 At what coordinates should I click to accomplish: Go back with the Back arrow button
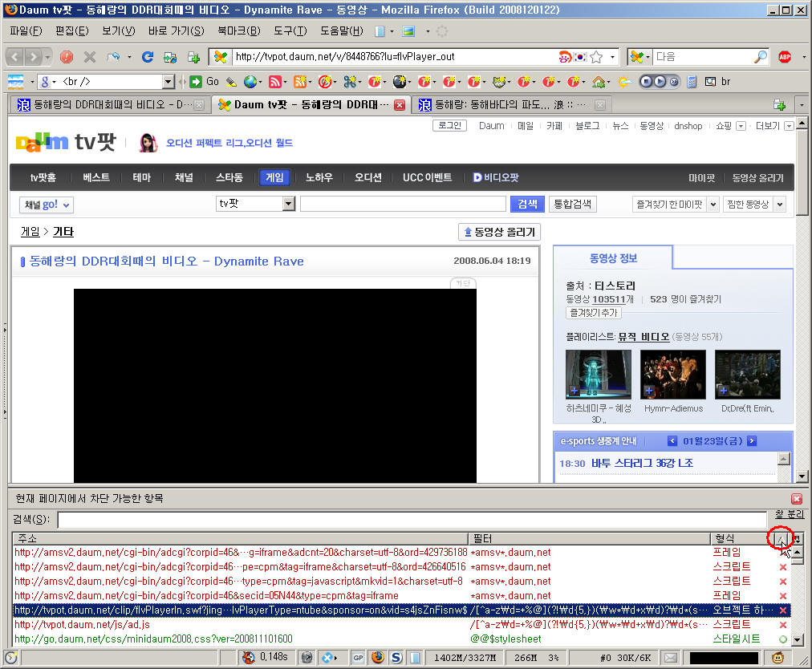[15, 57]
